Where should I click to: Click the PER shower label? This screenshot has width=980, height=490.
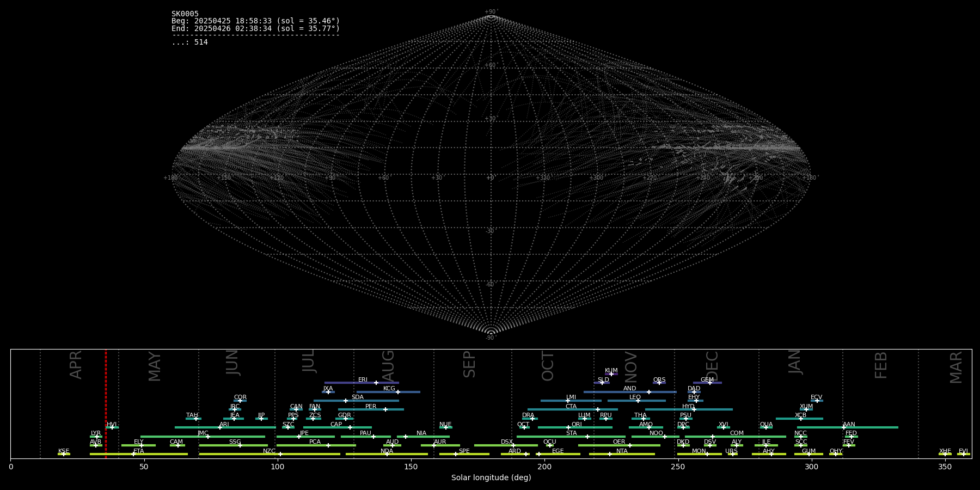click(371, 407)
